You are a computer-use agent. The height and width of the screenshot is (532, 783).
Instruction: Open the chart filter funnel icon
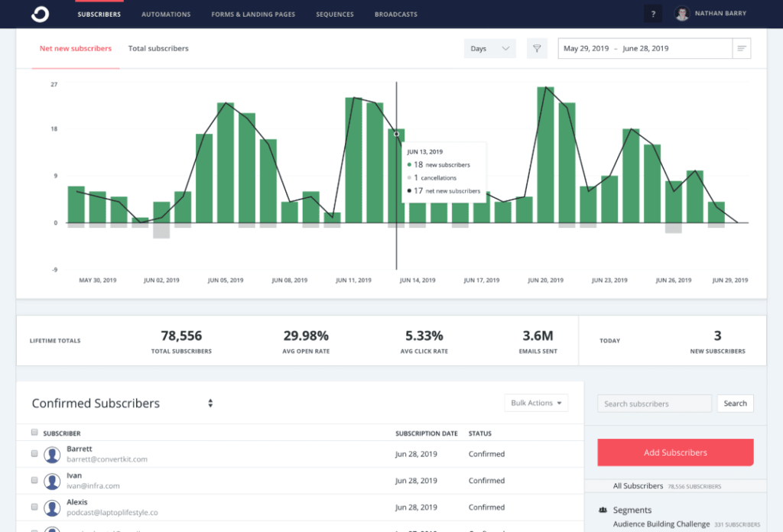coord(537,49)
